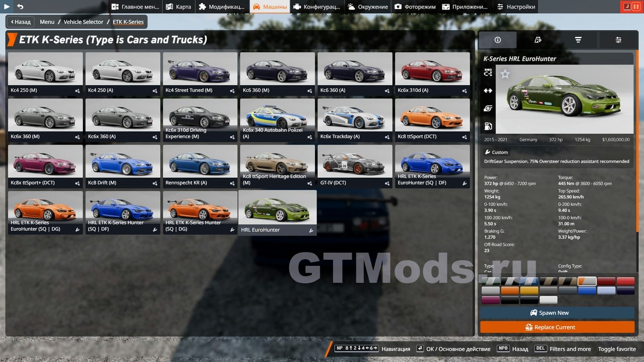
Task: Go to Vehicle Selector in the breadcrumb
Action: pyautogui.click(x=83, y=22)
